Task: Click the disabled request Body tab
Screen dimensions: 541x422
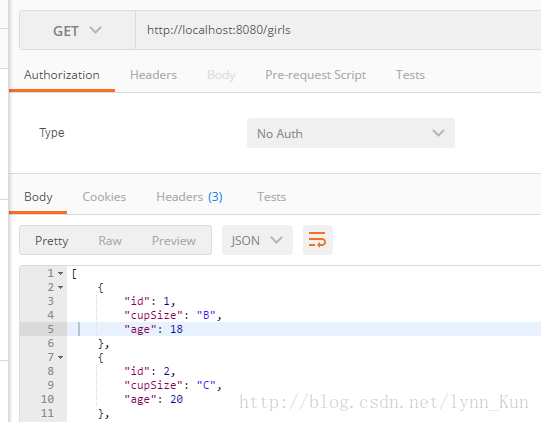Action: click(221, 75)
